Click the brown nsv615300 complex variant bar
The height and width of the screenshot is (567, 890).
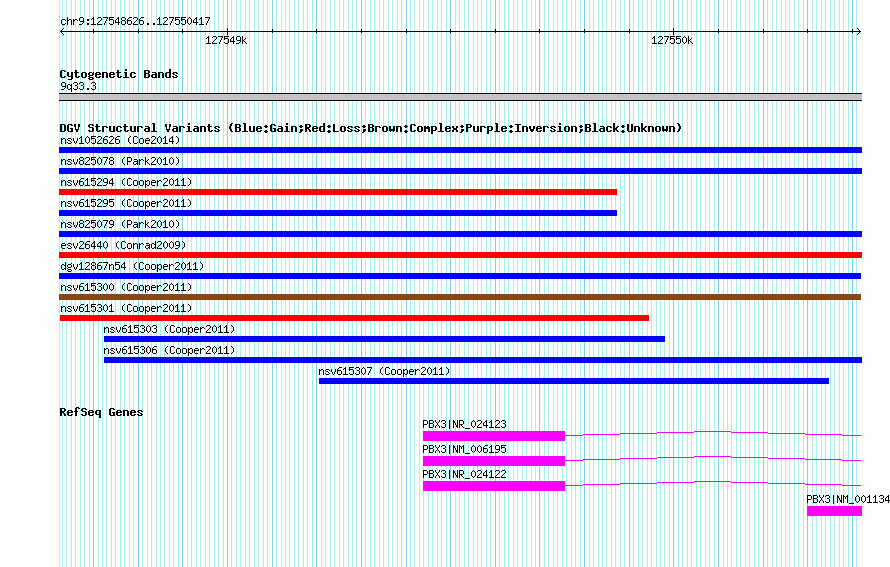tap(460, 297)
